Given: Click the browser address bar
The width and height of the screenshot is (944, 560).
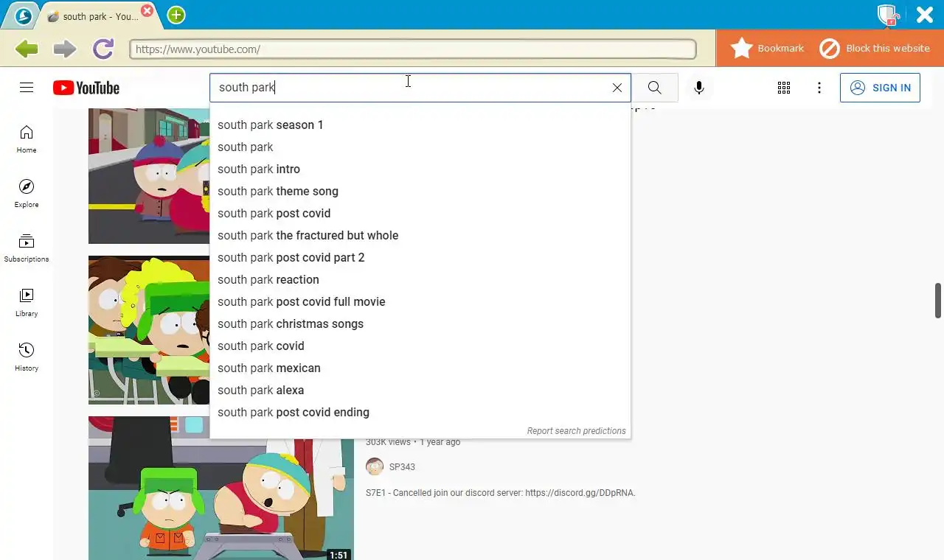Looking at the screenshot, I should tap(413, 49).
